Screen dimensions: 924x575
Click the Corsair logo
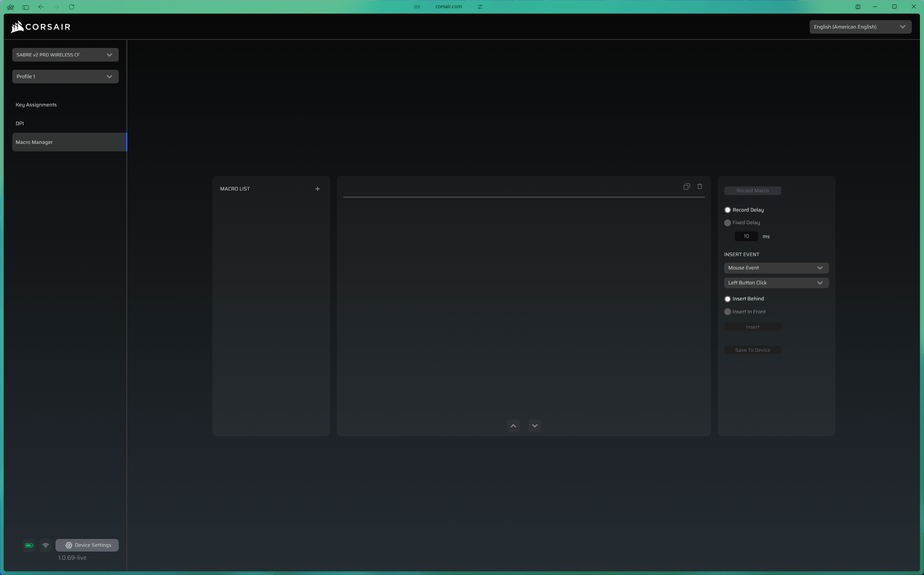[41, 27]
